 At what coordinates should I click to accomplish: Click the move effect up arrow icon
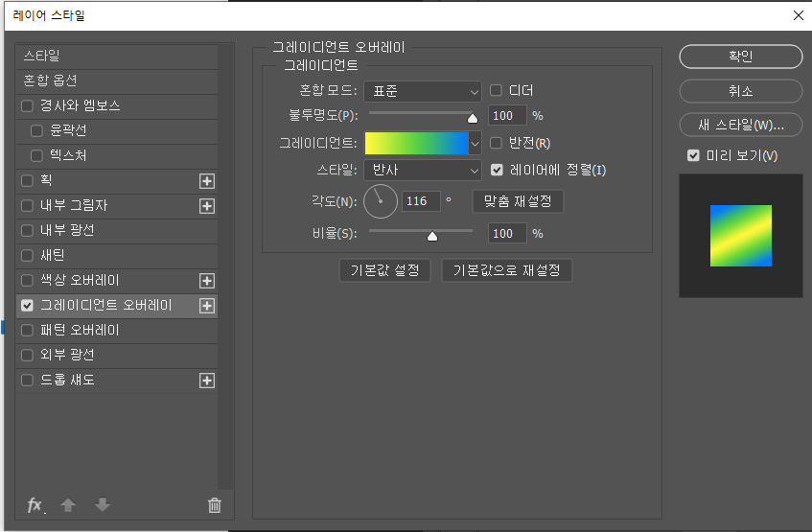68,505
